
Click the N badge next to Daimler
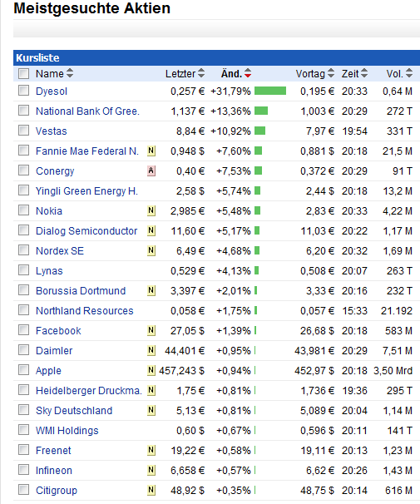(x=151, y=350)
